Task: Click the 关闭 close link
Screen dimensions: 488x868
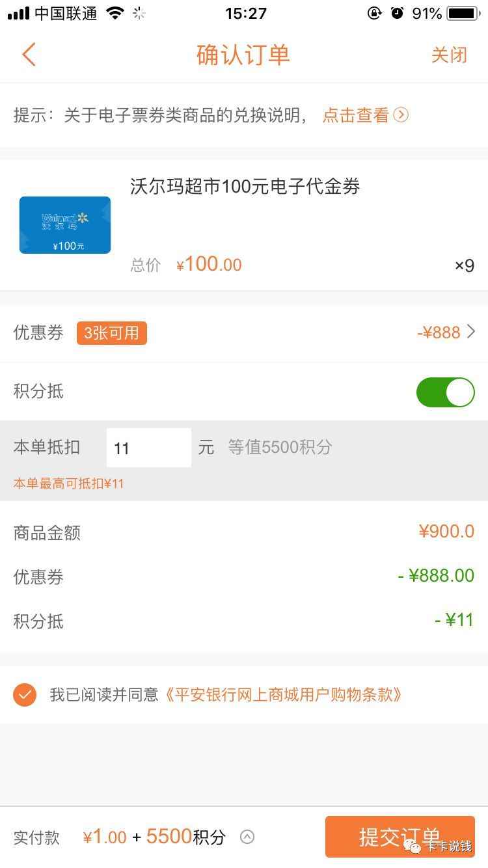Action: [449, 55]
